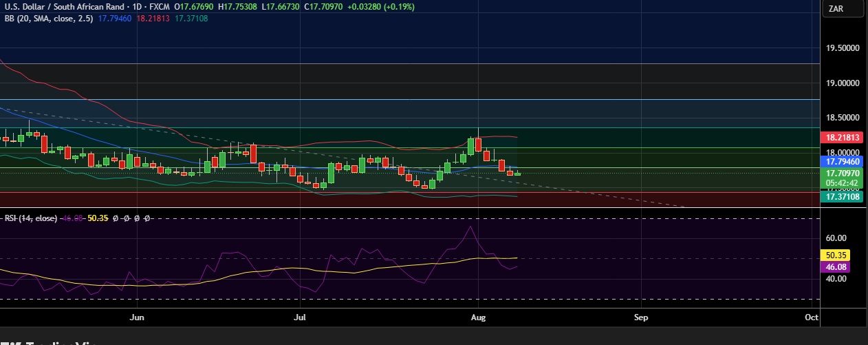Click the blue 17.79460 basis price label
This screenshot has width=868, height=345.
843,161
